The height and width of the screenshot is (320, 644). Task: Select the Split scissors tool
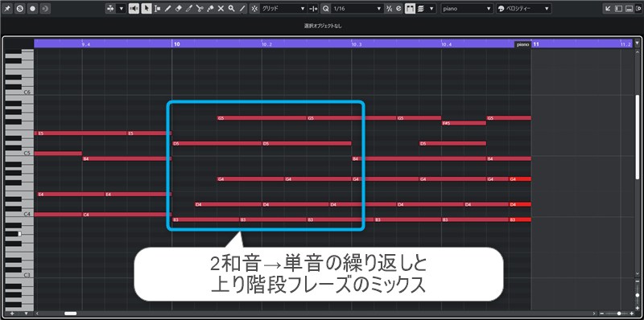[200, 9]
